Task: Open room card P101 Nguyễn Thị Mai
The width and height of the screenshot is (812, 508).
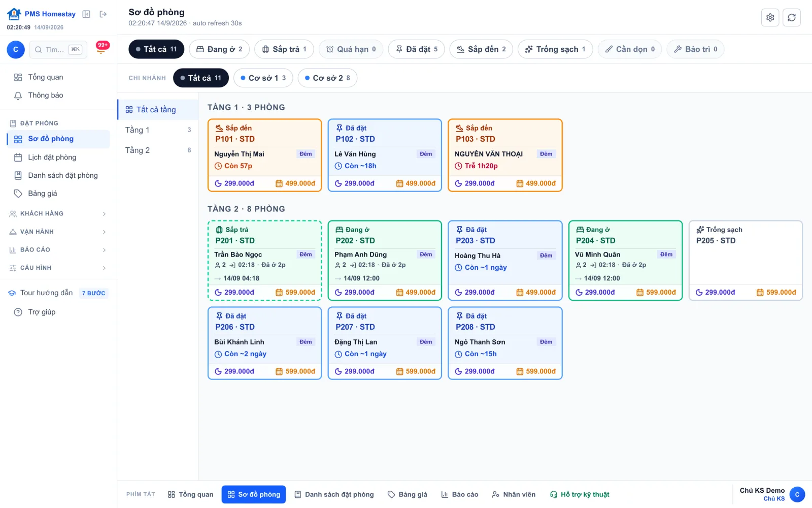Action: pyautogui.click(x=264, y=155)
